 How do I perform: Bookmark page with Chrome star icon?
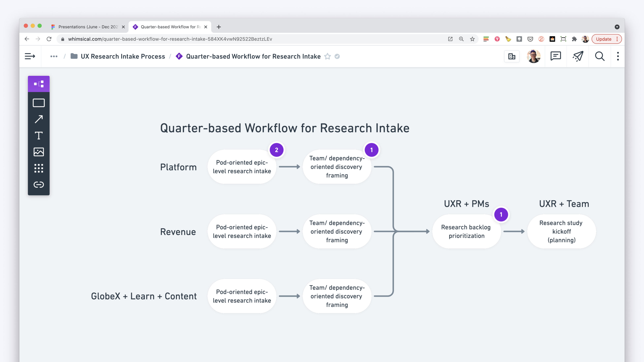tap(472, 39)
